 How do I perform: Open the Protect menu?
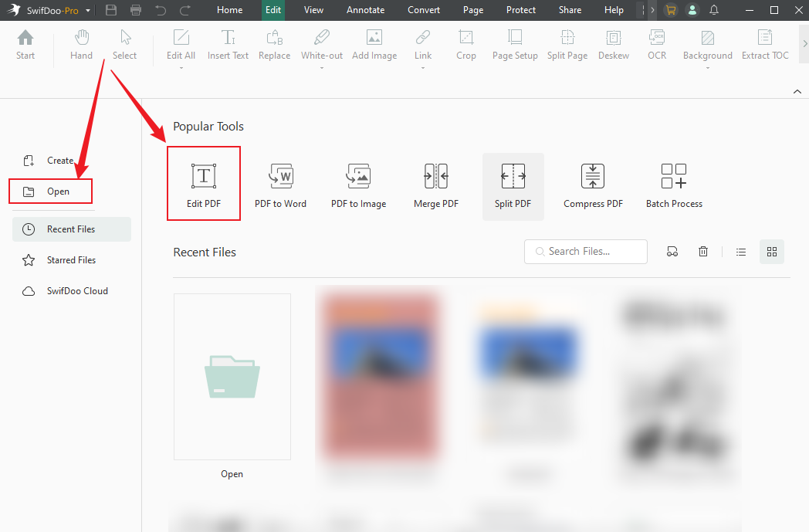click(x=521, y=10)
